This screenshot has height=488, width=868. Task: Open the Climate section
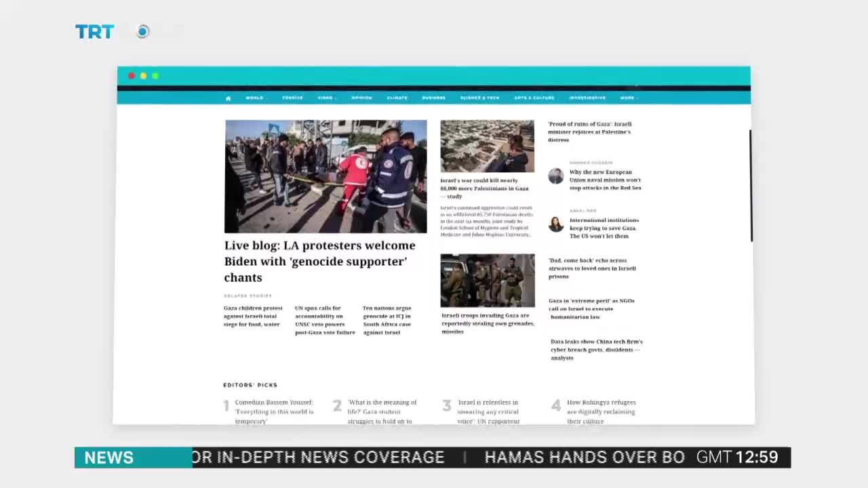(397, 98)
